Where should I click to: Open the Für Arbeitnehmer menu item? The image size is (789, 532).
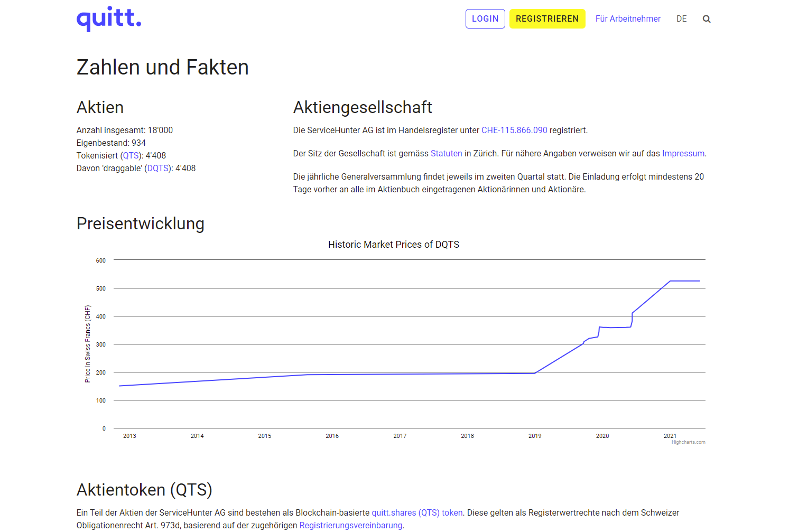coord(628,19)
